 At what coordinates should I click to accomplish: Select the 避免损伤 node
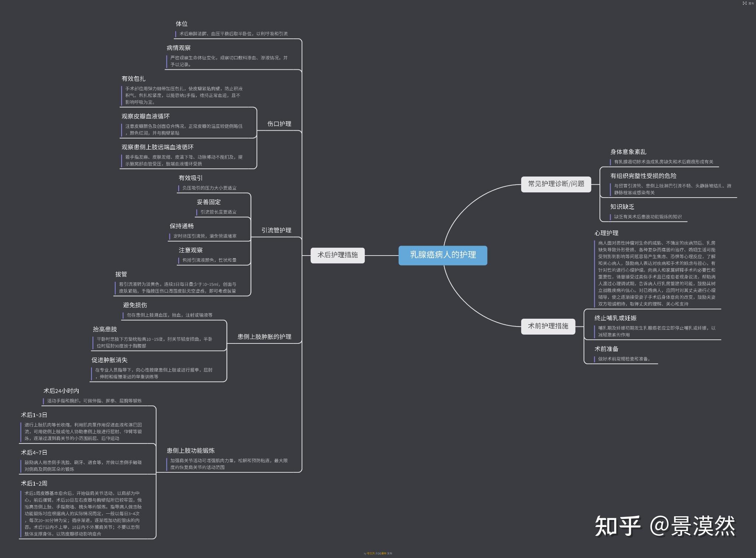tap(135, 305)
